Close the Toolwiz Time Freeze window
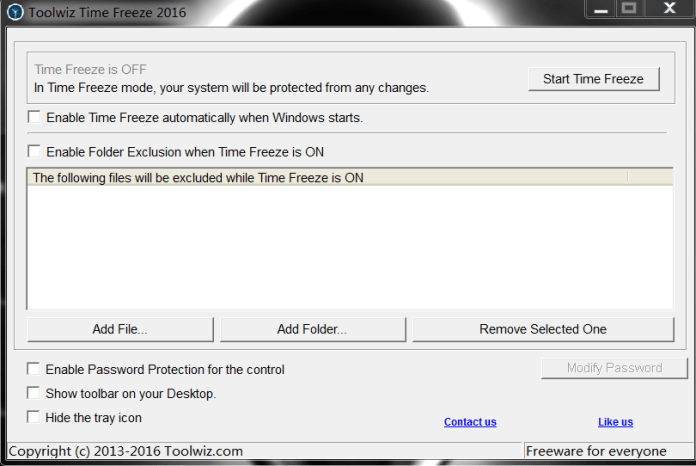696x466 pixels. pos(669,8)
